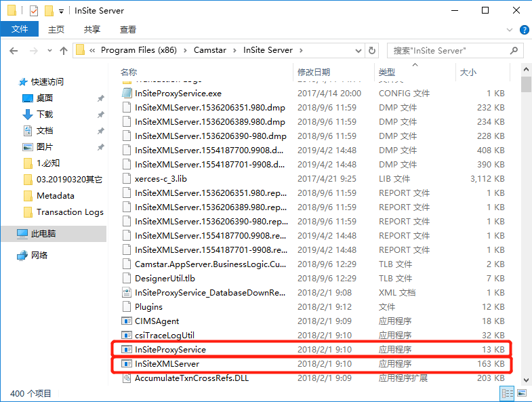
Task: Open the 文件 menu tab
Action: click(x=20, y=30)
